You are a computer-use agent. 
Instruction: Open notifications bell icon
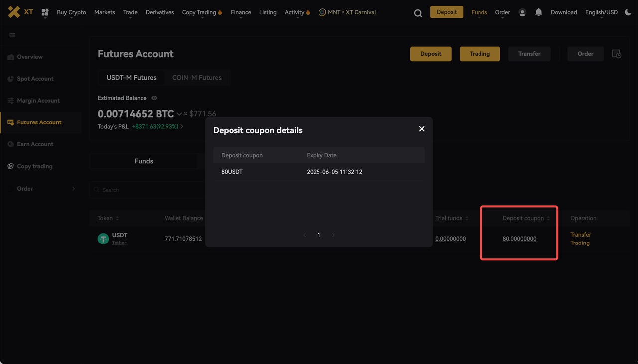point(538,12)
